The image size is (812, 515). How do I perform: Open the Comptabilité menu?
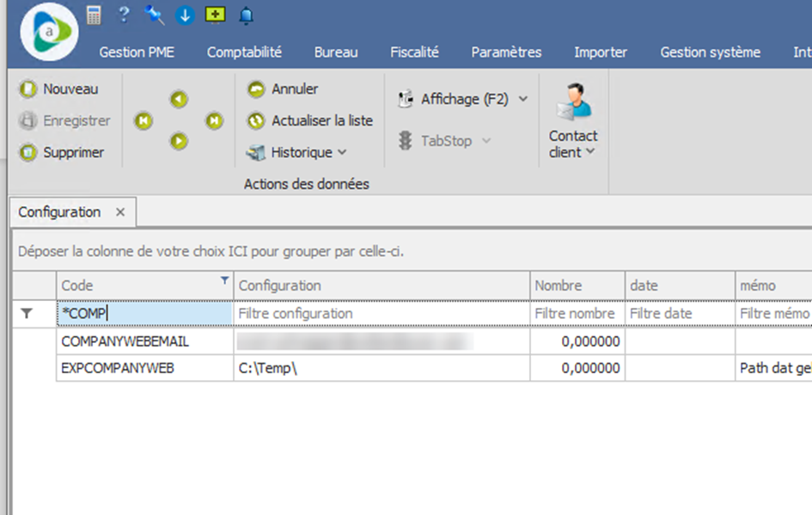pyautogui.click(x=244, y=52)
